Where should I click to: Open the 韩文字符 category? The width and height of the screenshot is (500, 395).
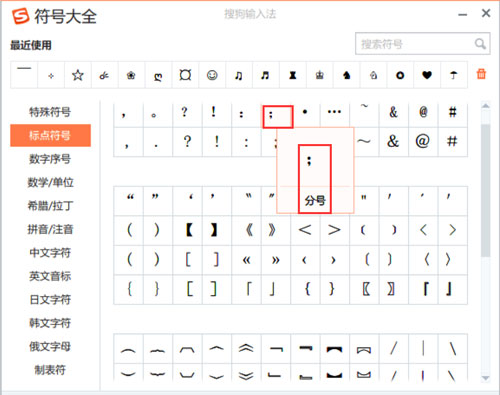point(50,323)
